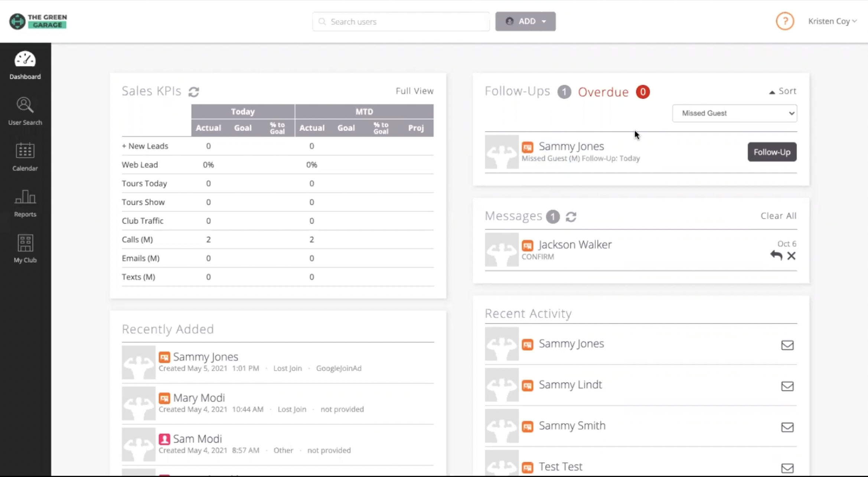Email Test Test via the envelope icon
Image resolution: width=868 pixels, height=477 pixels.
point(787,468)
